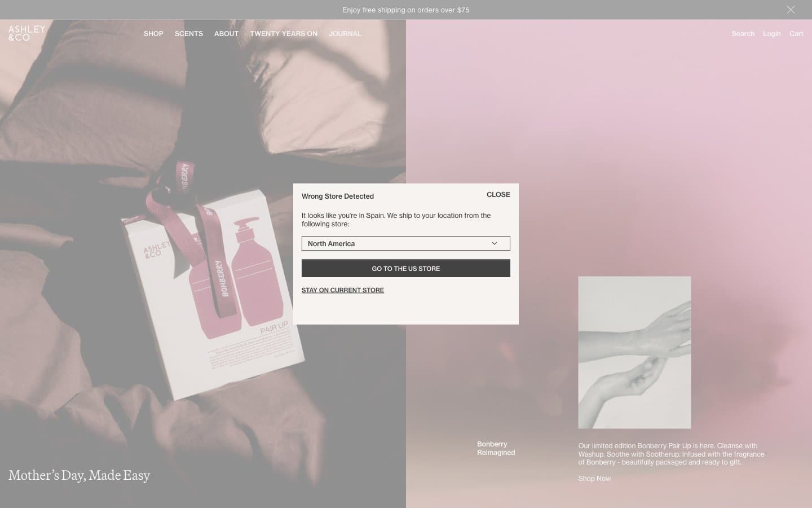
Task: Choose STAY ON CURRENT STORE
Action: [343, 290]
